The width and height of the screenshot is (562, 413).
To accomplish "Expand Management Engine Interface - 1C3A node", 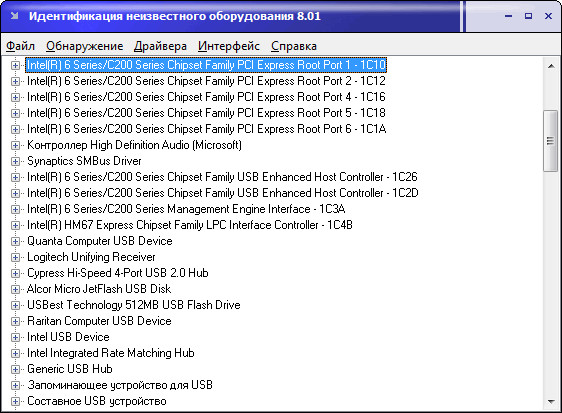I will (x=15, y=209).
